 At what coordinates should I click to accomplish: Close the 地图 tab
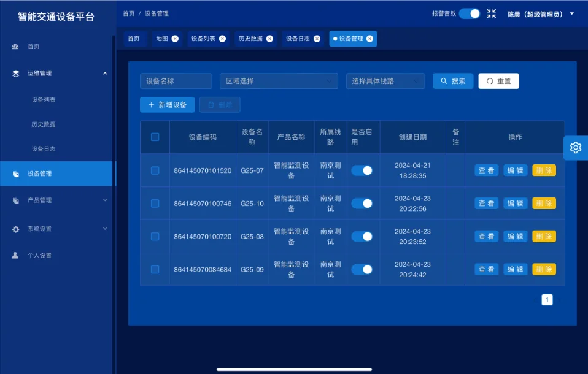(175, 39)
